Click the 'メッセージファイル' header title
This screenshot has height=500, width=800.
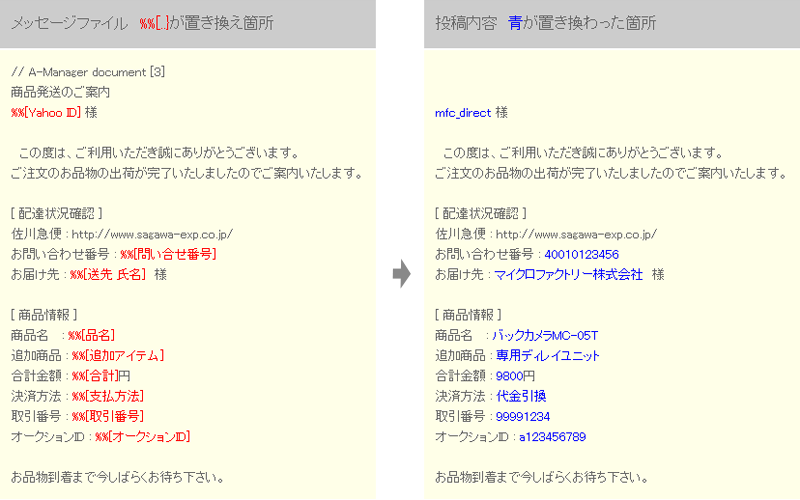[x=69, y=23]
